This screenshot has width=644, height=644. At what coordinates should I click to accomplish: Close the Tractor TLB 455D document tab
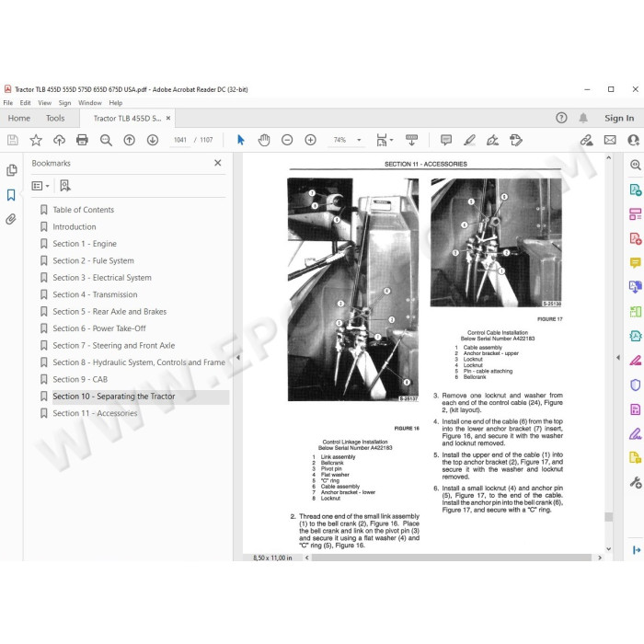pyautogui.click(x=168, y=119)
